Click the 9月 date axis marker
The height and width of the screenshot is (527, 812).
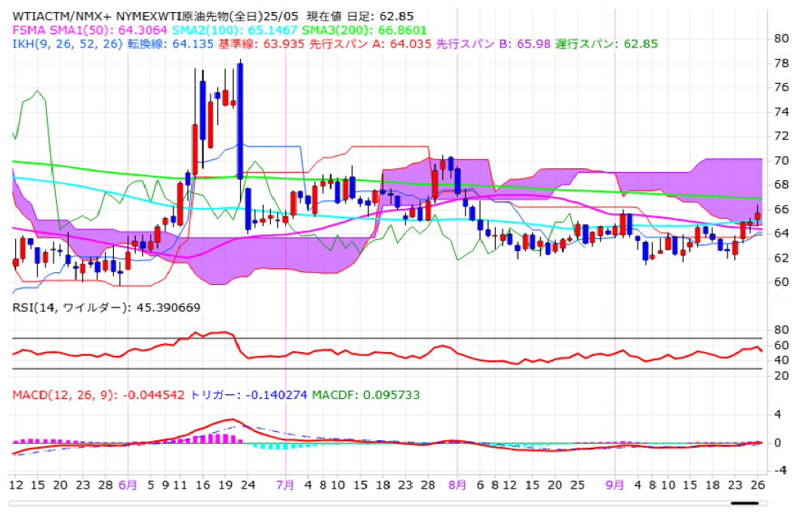tap(615, 486)
